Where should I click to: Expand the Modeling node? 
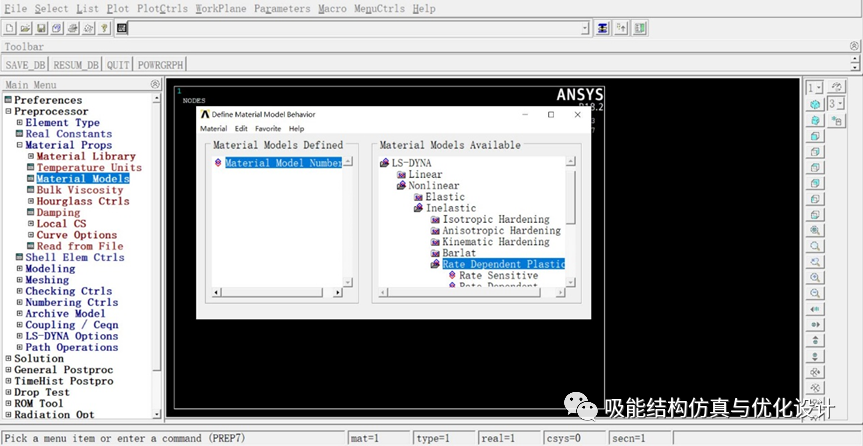point(19,268)
